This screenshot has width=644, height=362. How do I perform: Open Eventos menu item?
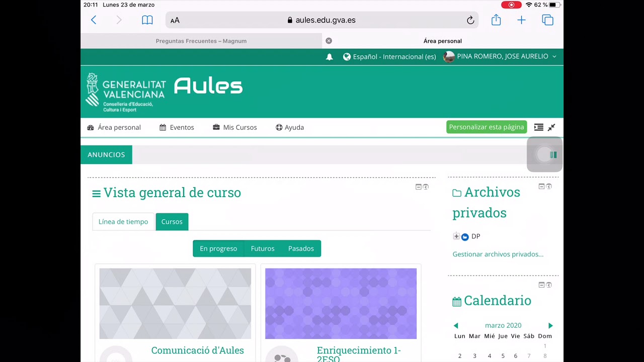tap(177, 127)
